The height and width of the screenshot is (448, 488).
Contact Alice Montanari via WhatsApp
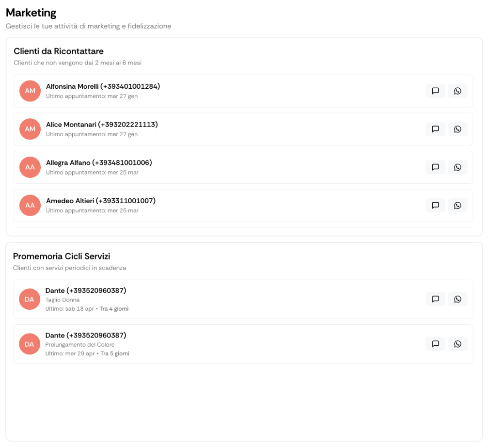point(457,129)
